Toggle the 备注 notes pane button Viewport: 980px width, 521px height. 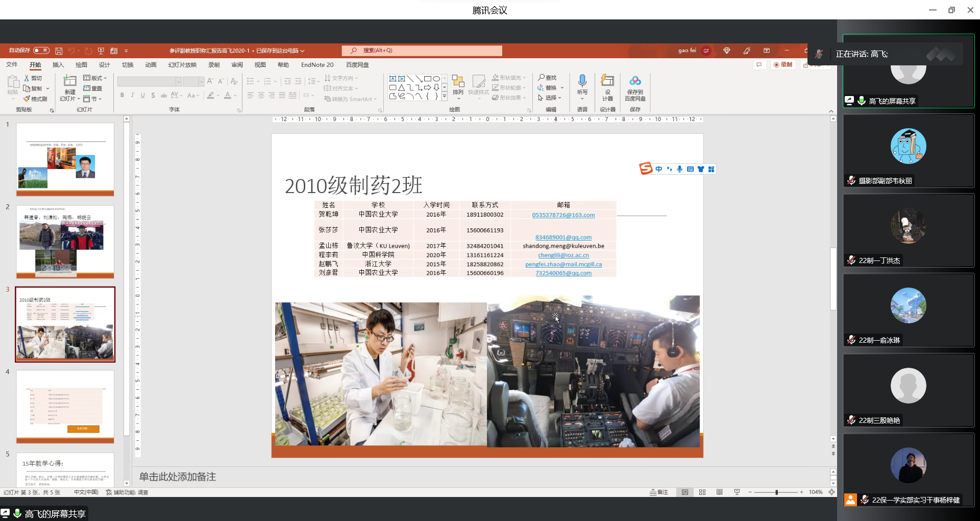point(659,492)
